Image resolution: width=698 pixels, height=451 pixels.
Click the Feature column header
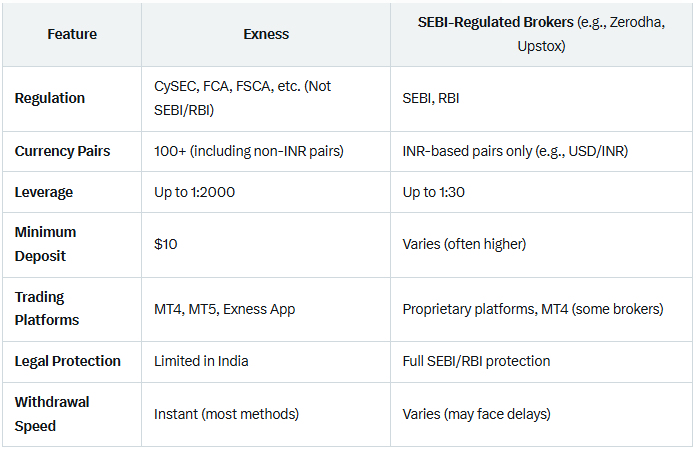(72, 34)
